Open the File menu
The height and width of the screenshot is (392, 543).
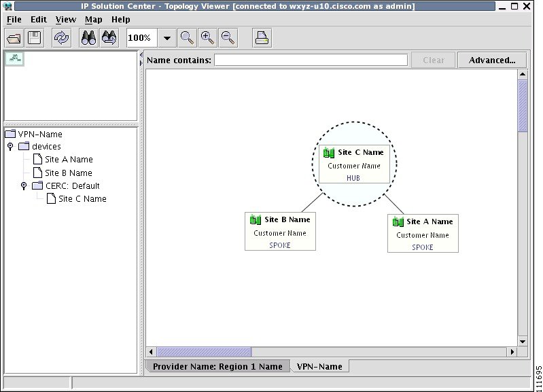coord(14,20)
